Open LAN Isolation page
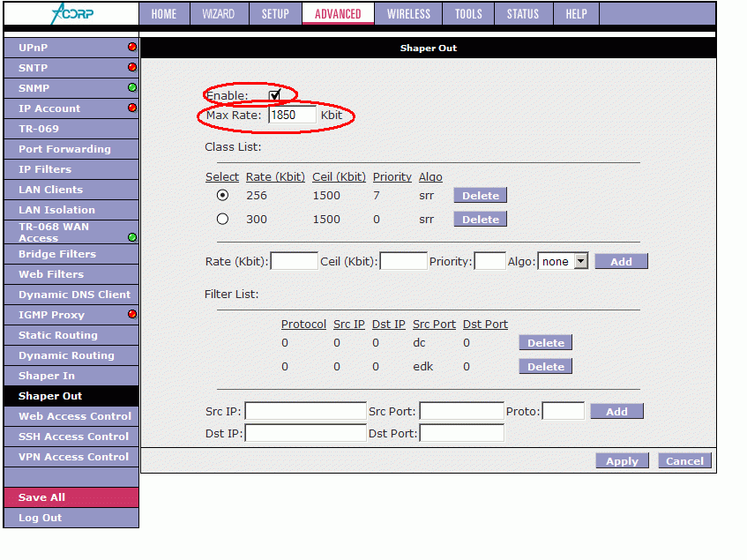Image resolution: width=747 pixels, height=560 pixels. pos(71,210)
